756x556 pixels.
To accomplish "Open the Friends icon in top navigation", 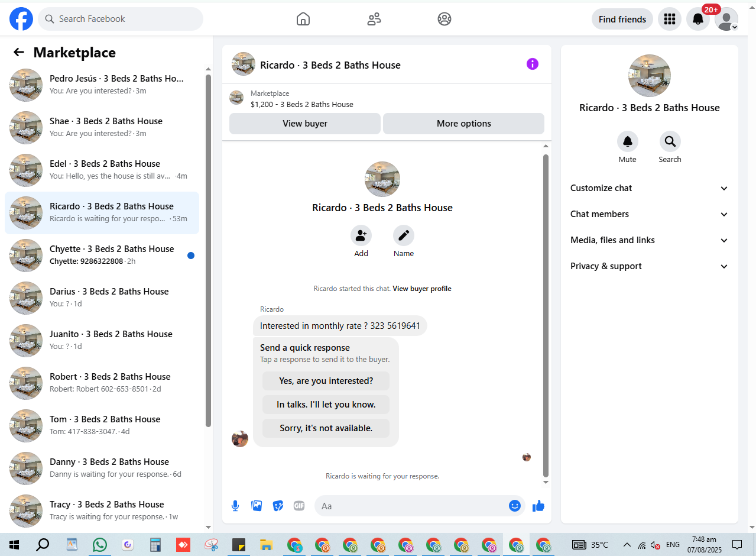I will (374, 19).
